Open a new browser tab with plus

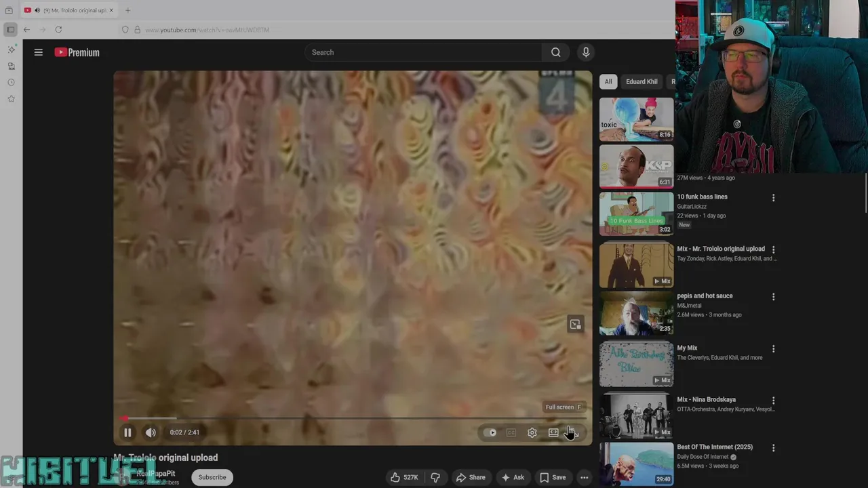click(x=127, y=10)
